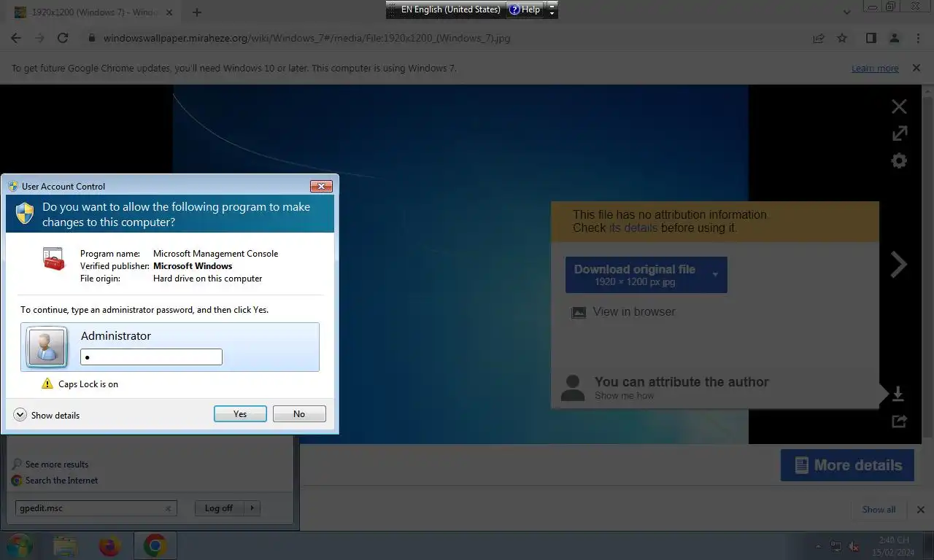The height and width of the screenshot is (560, 934).
Task: Show hidden tray icons arrow
Action: [818, 547]
